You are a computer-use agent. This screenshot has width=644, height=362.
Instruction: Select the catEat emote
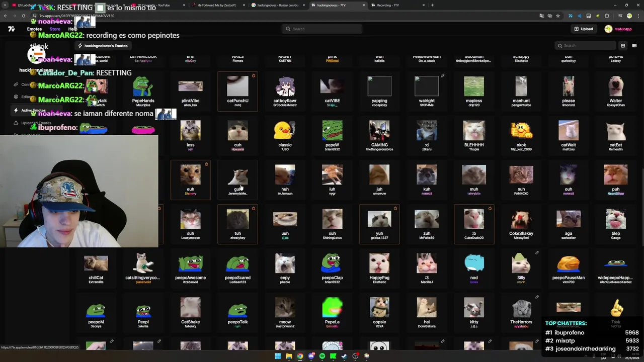[x=616, y=135]
